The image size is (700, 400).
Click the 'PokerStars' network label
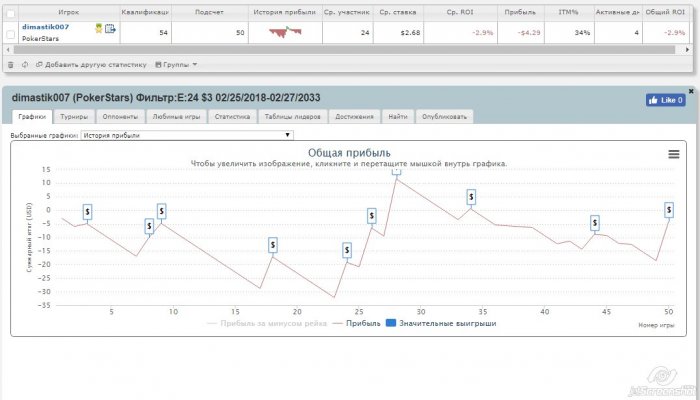click(40, 39)
